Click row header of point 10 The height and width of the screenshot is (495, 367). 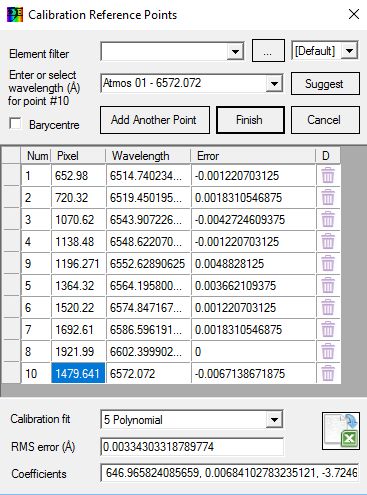click(11, 373)
